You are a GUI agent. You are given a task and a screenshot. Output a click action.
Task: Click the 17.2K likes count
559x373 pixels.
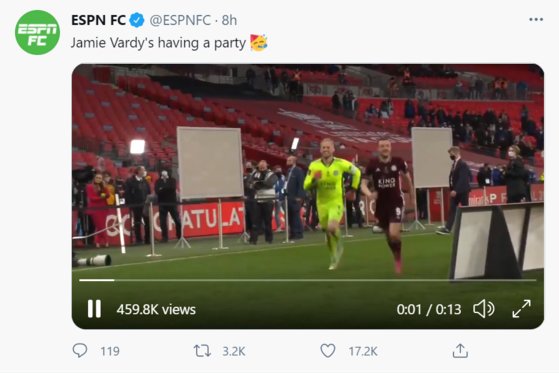pos(363,352)
